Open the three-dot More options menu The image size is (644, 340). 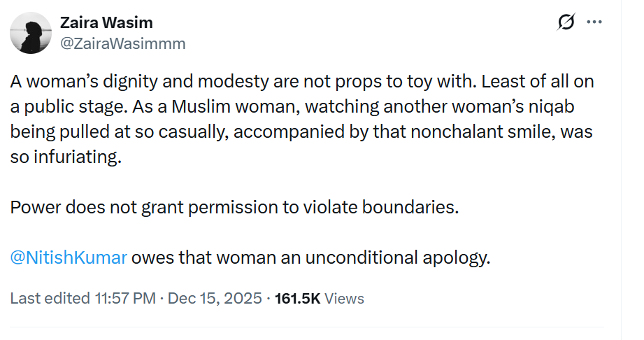[594, 23]
